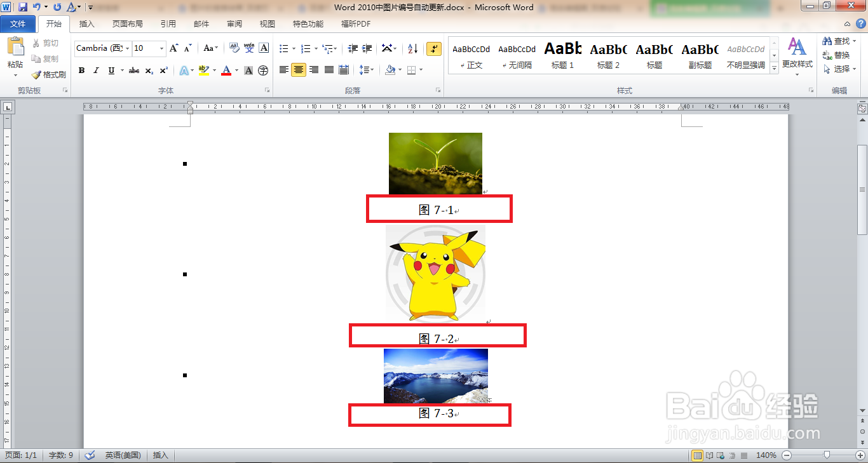The image size is (868, 463).
Task: Apply subscript formatting
Action: click(149, 70)
